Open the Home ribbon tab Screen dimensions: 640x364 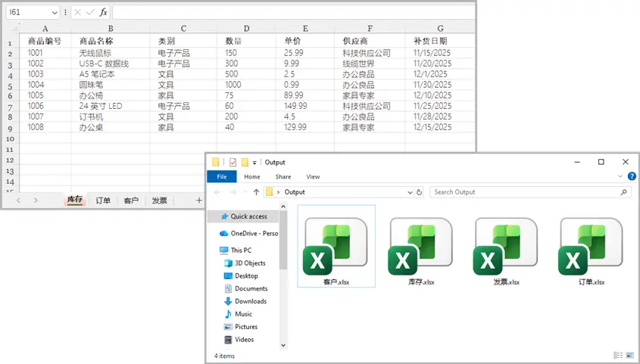[252, 176]
